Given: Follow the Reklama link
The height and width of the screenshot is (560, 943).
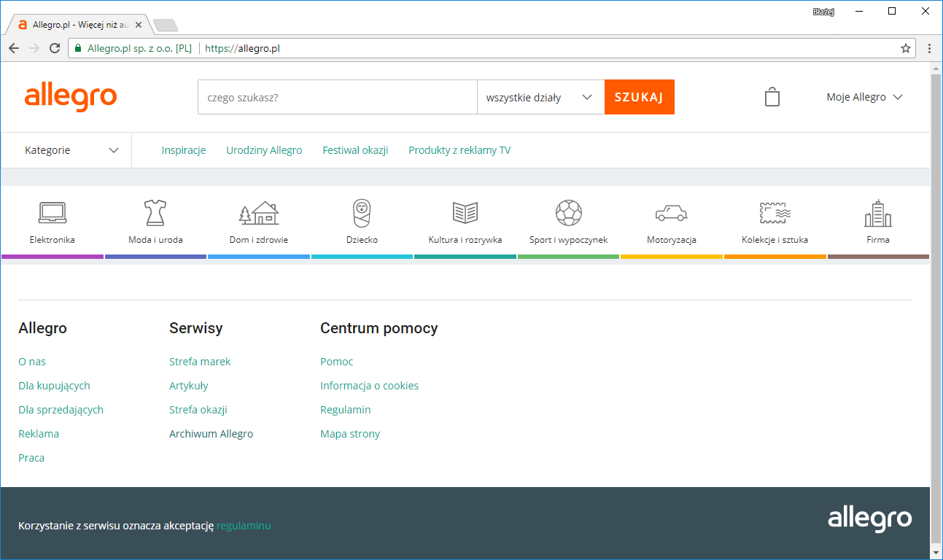Looking at the screenshot, I should click(x=39, y=434).
